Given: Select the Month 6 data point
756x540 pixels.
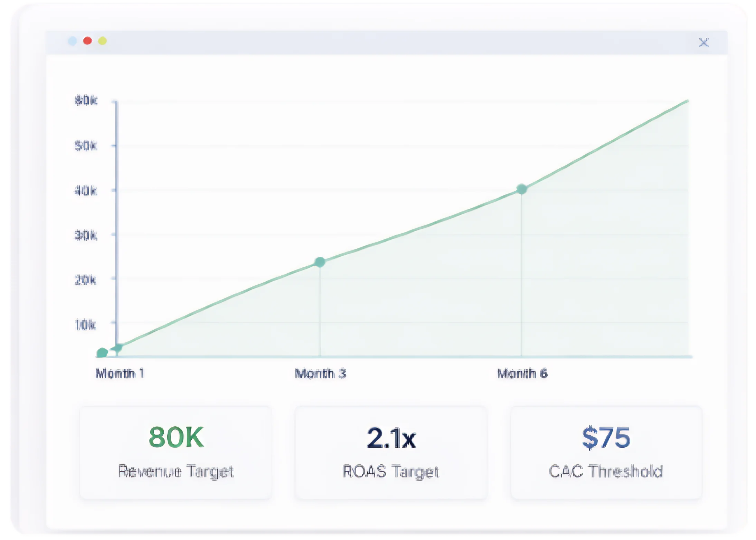Looking at the screenshot, I should pos(522,189).
